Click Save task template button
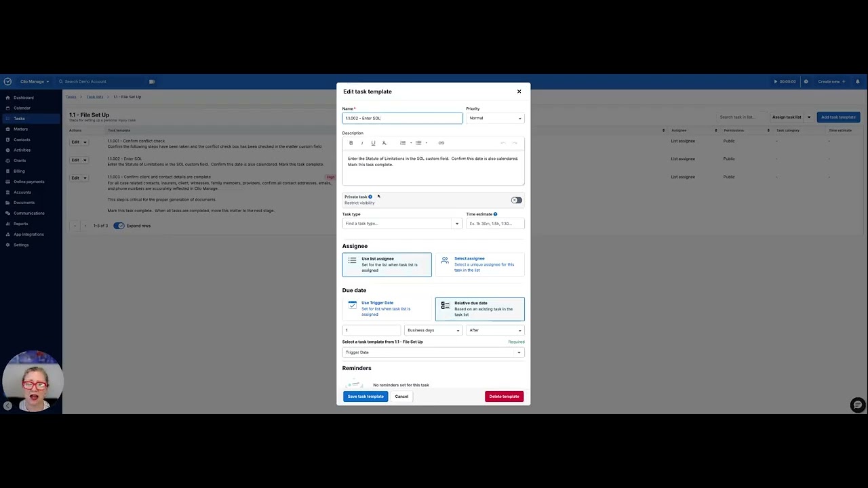The width and height of the screenshot is (868, 488). pos(366,396)
